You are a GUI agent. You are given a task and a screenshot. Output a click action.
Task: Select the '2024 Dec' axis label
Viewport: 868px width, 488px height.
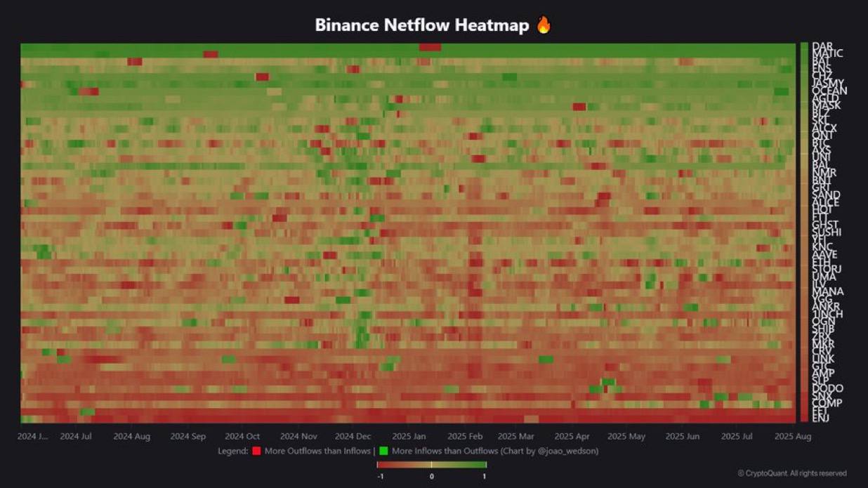coord(353,436)
